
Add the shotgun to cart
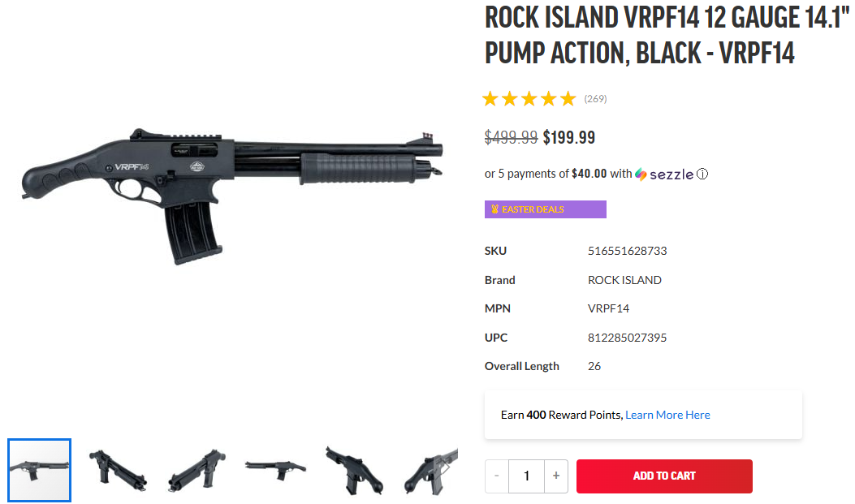[664, 476]
